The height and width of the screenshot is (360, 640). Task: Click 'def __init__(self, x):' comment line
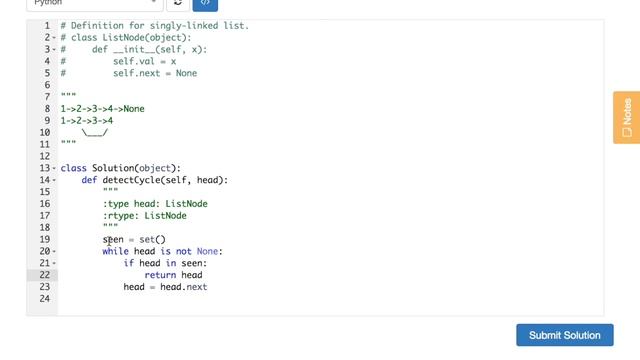149,49
